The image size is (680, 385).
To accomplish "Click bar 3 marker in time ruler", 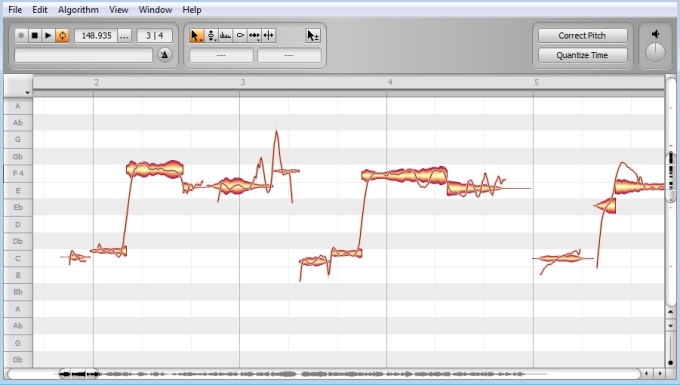I will click(243, 82).
